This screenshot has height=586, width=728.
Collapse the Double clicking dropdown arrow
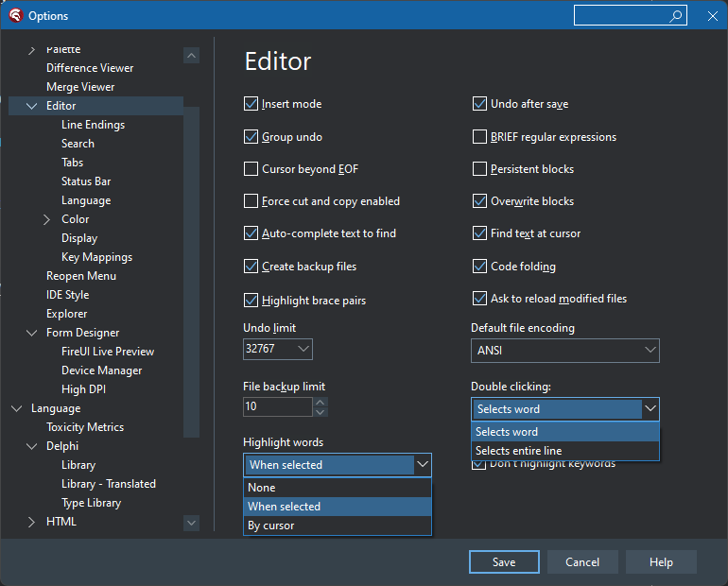point(650,408)
